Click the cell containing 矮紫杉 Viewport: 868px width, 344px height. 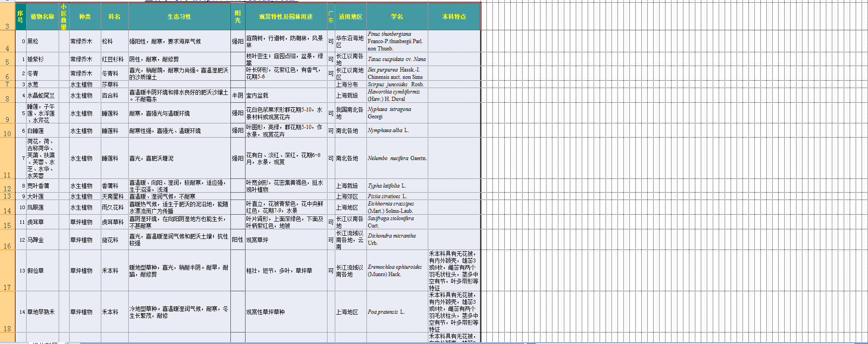(43, 59)
